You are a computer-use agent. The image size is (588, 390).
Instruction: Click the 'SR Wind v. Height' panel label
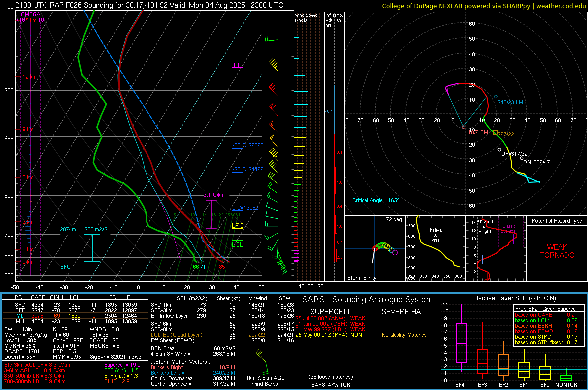coord(485,227)
